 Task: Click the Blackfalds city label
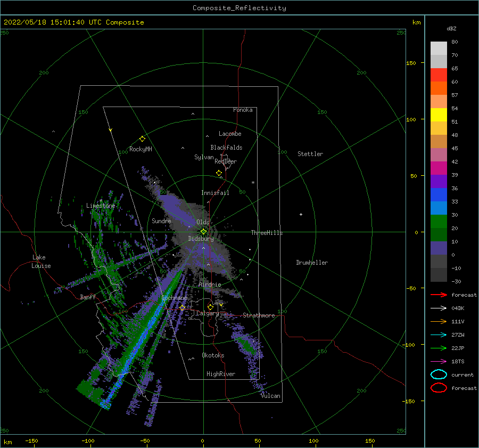click(226, 148)
